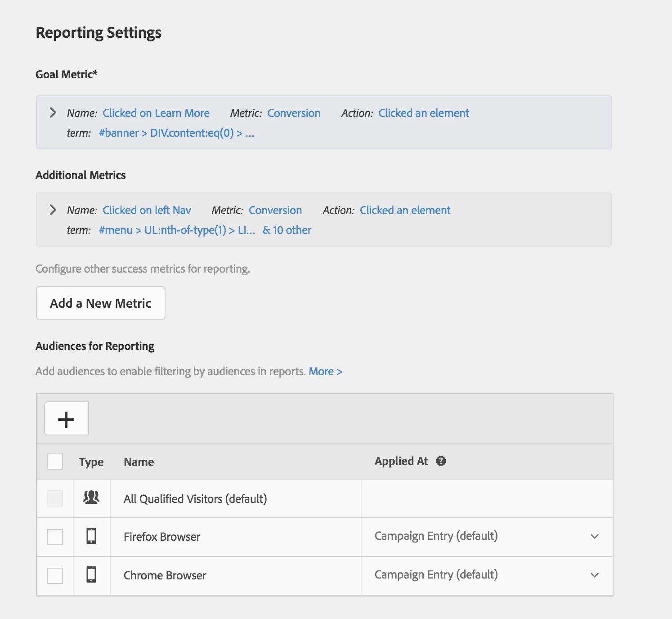The height and width of the screenshot is (619, 672).
Task: Open the More link about audiences
Action: [x=325, y=372]
